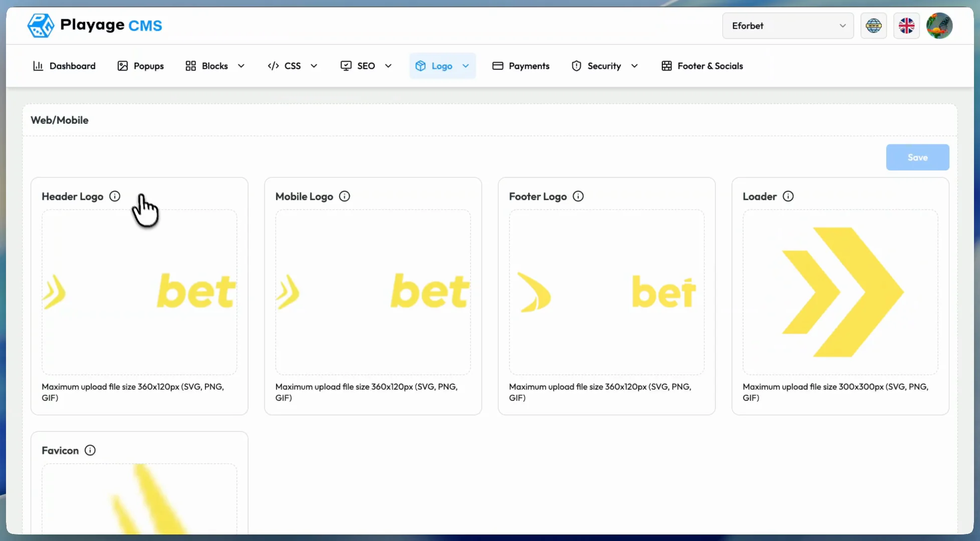Go to the Dashboard menu item
The image size is (980, 541).
64,66
